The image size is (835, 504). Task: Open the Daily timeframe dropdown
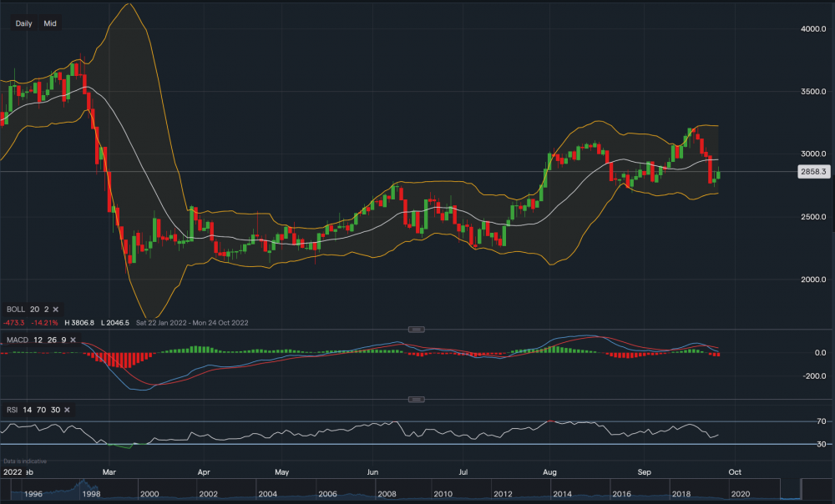pyautogui.click(x=23, y=23)
